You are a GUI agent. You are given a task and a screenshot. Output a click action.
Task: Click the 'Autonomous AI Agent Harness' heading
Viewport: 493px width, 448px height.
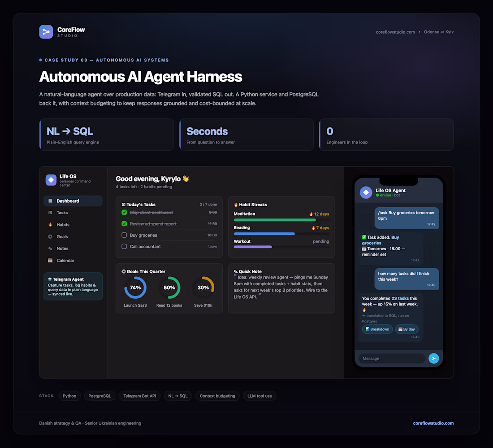click(x=141, y=77)
